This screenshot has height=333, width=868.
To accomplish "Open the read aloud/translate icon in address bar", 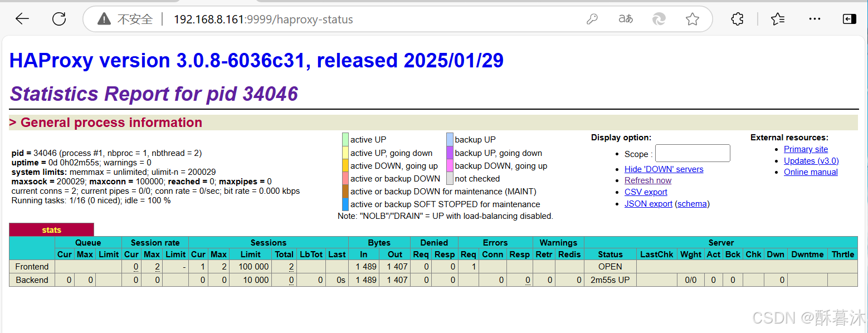I will click(626, 19).
